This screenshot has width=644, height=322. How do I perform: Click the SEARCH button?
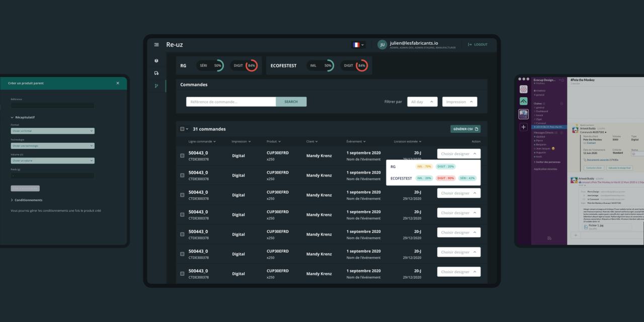click(x=291, y=102)
